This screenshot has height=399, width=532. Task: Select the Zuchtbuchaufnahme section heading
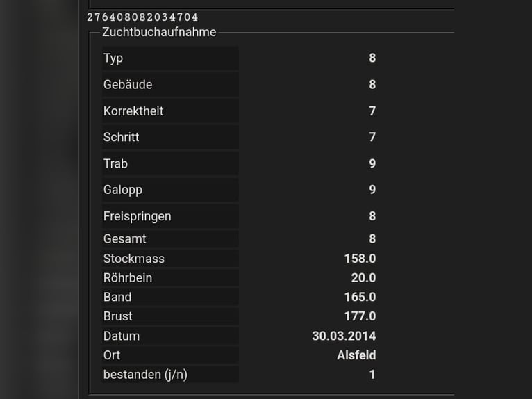[159, 32]
